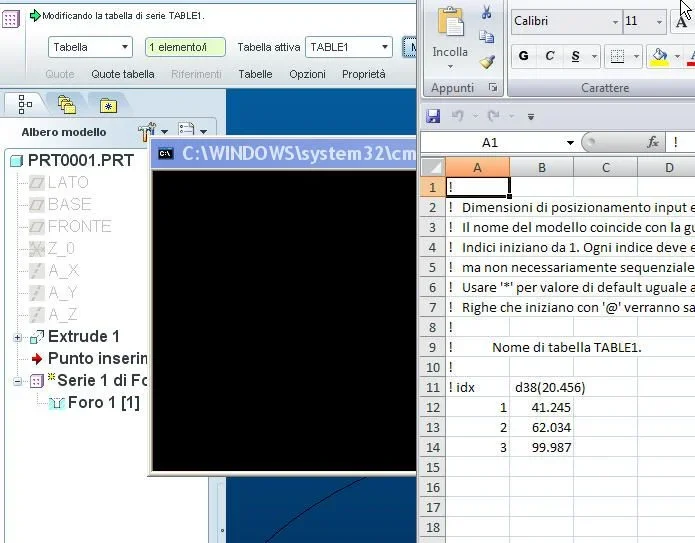Switch to the layers tab icon

click(x=66, y=105)
